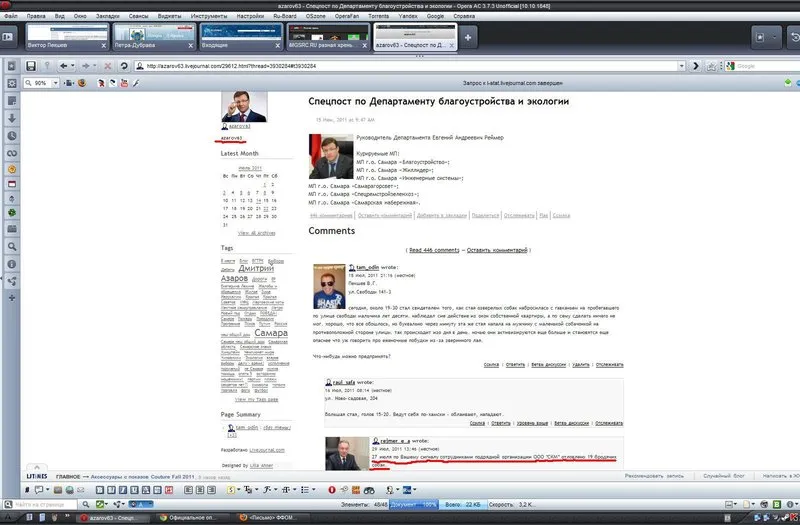Click the red Opera icon in the bottom toolbar
The height and width of the screenshot is (525, 800).
(332, 490)
